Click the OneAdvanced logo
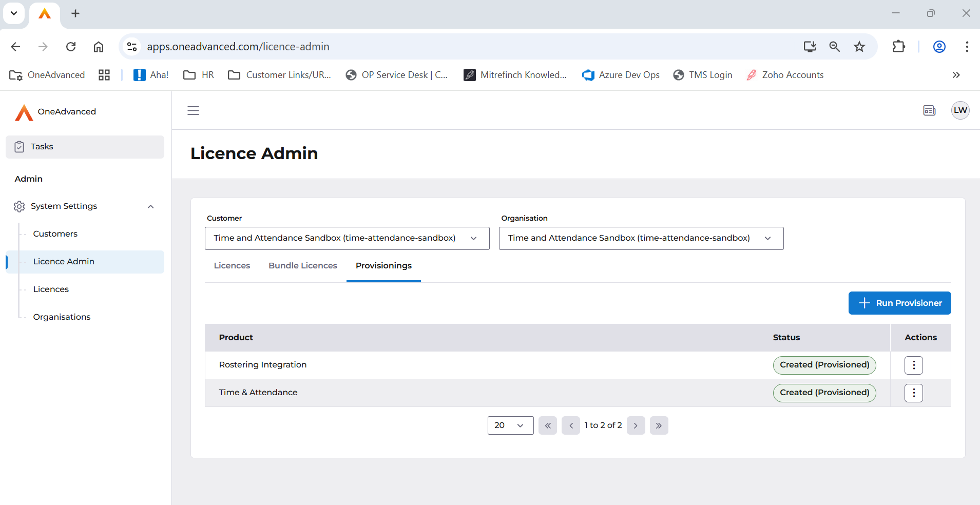Image resolution: width=980 pixels, height=505 pixels. [x=55, y=112]
